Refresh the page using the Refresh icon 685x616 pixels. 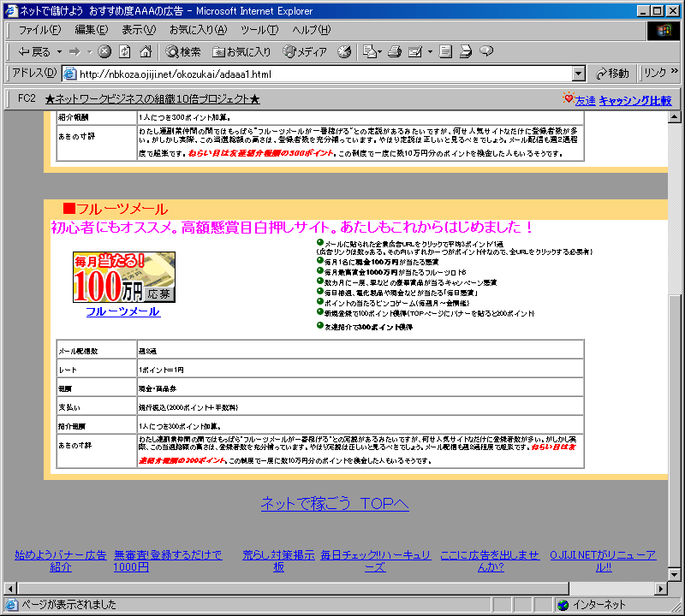pos(125,52)
